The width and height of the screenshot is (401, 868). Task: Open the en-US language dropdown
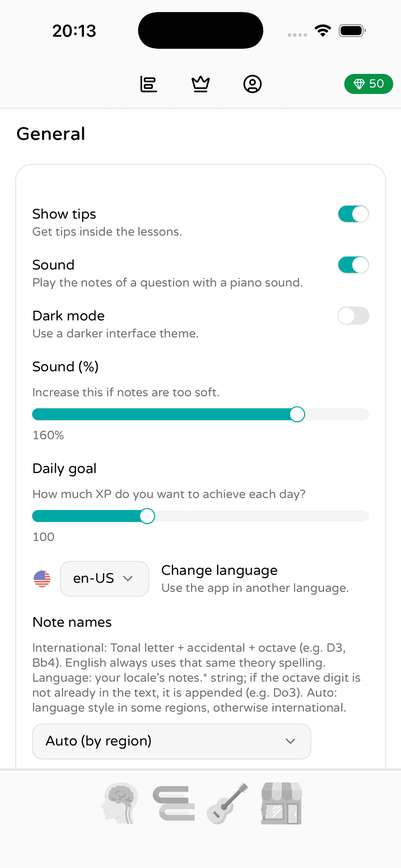[x=104, y=579]
